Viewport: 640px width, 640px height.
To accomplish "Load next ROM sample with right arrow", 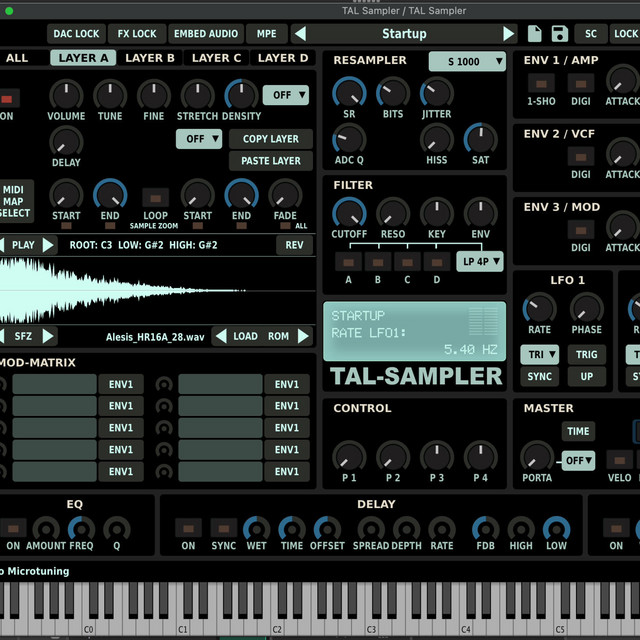I will tap(303, 336).
